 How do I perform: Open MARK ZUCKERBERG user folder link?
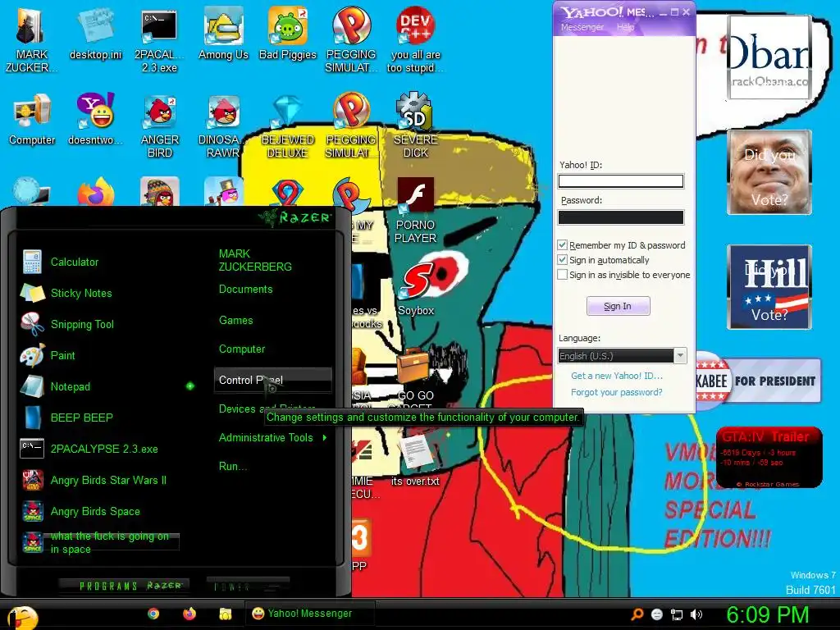255,260
